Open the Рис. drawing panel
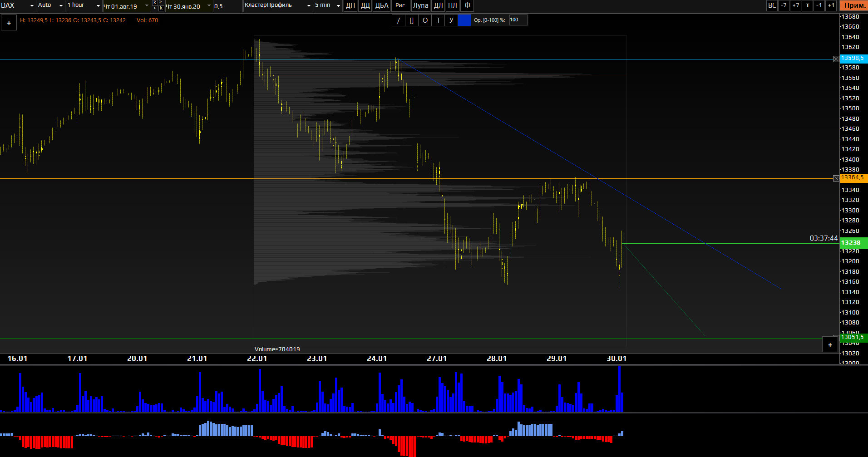This screenshot has height=457, width=868. [401, 5]
